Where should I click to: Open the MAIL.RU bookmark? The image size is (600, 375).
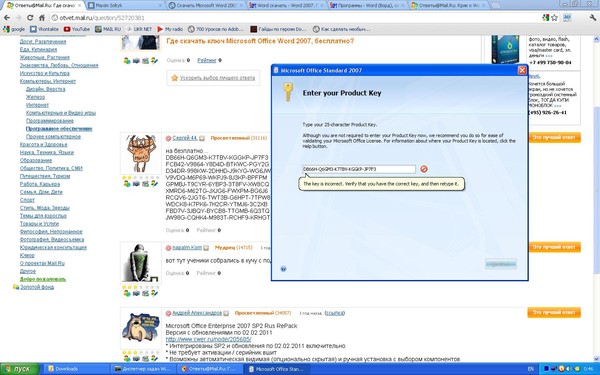[108, 29]
